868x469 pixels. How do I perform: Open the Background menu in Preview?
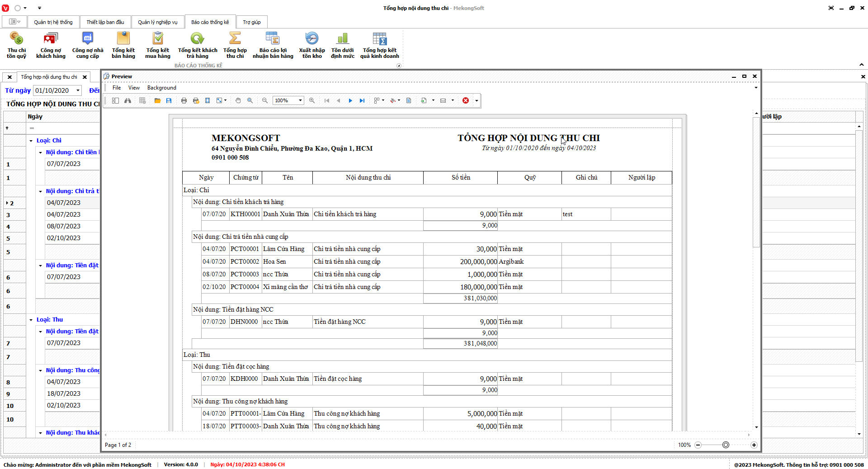[161, 88]
